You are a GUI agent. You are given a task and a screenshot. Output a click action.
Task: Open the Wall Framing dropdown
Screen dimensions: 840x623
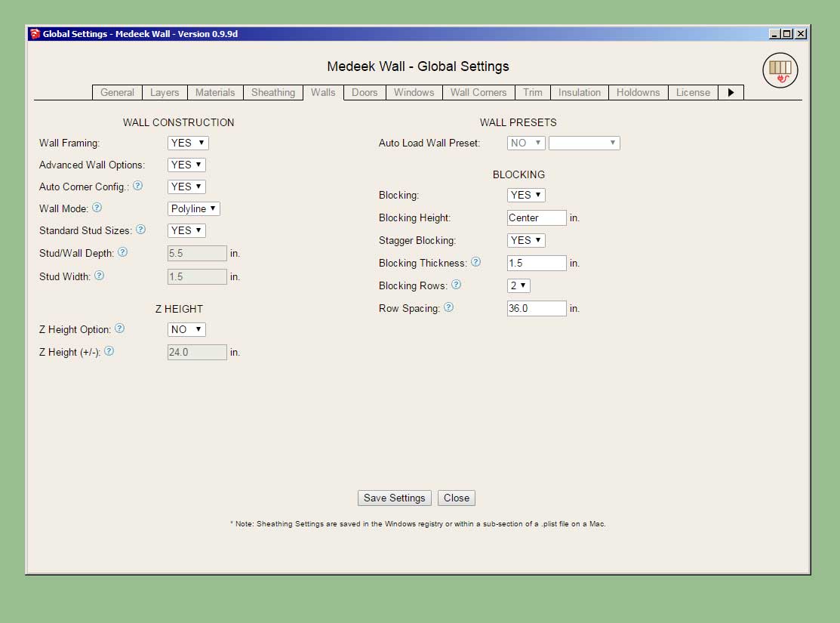(187, 143)
